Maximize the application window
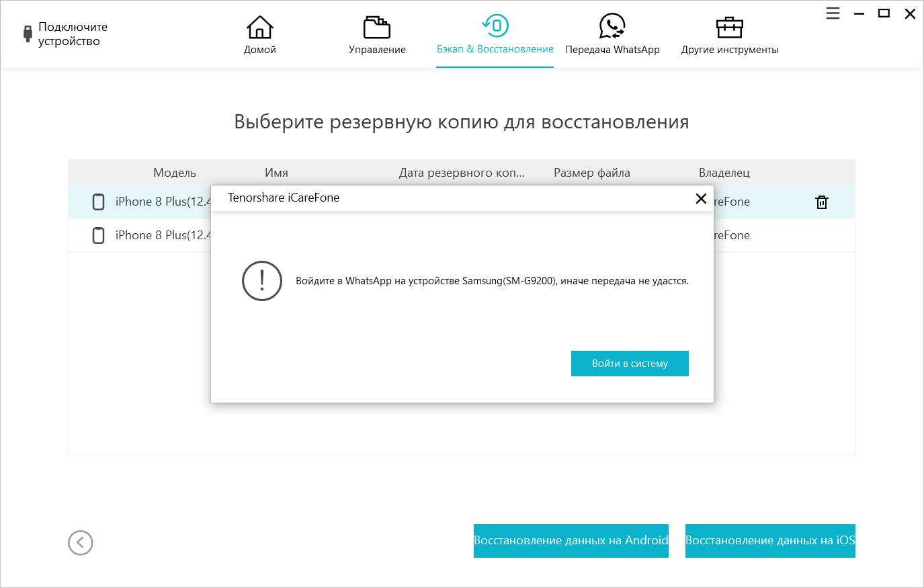Image resolution: width=924 pixels, height=588 pixels. (x=884, y=13)
